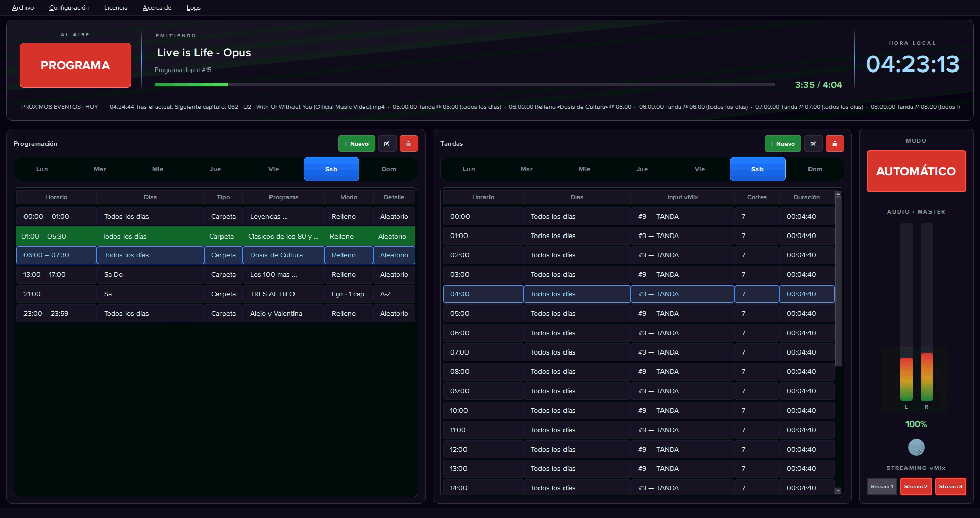Select the 00:00 – 01:00 schedule row
Screen dimensions: 980x518
216,217
